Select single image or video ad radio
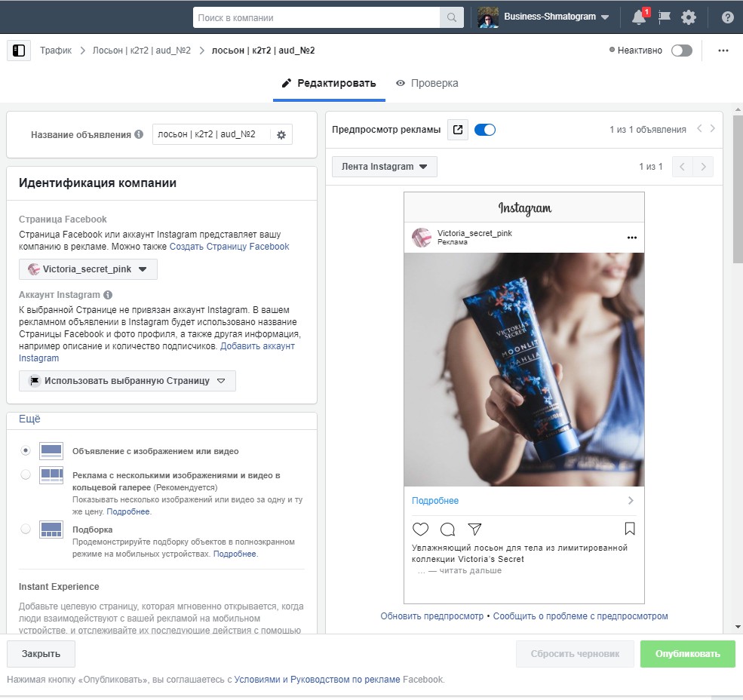This screenshot has width=743, height=700. point(26,451)
